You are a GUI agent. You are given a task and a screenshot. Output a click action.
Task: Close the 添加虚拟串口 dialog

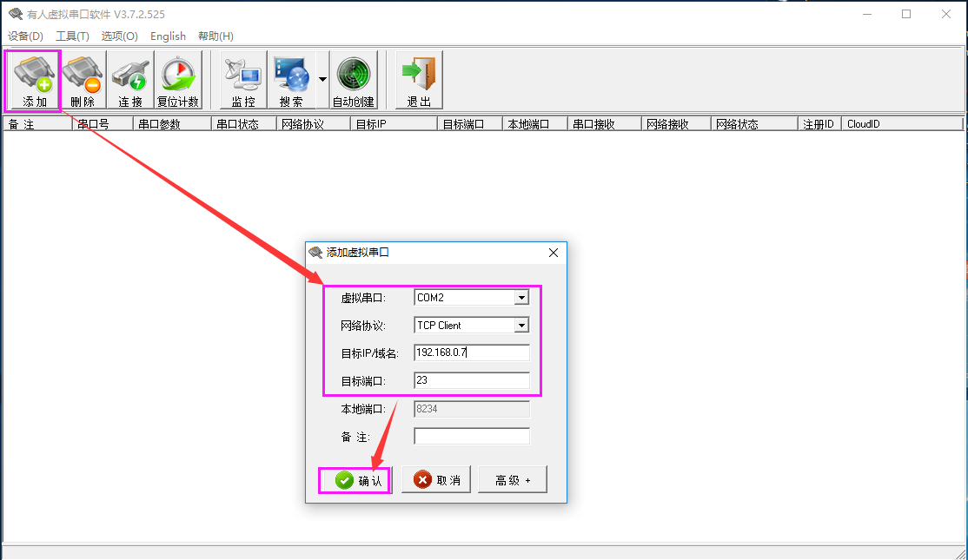tap(554, 253)
